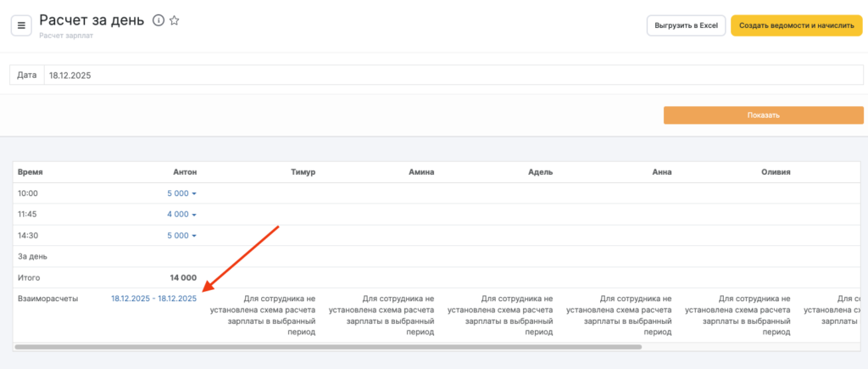
Task: Click the Выгрузить в Excel button
Action: pyautogui.click(x=686, y=25)
